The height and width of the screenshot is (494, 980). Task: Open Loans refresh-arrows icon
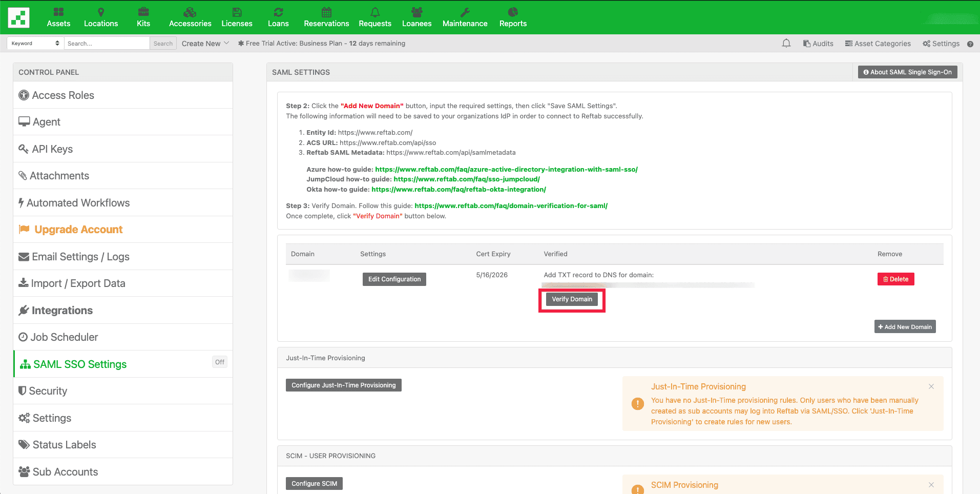click(278, 12)
